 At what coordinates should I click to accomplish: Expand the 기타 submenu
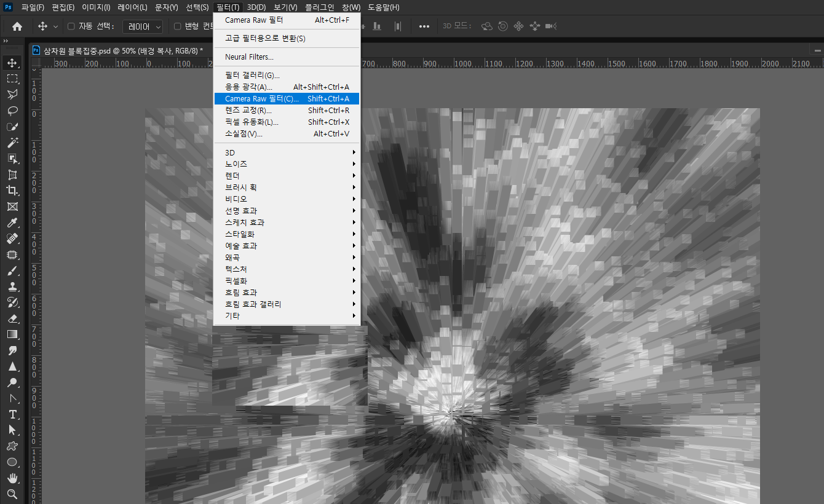tap(287, 316)
